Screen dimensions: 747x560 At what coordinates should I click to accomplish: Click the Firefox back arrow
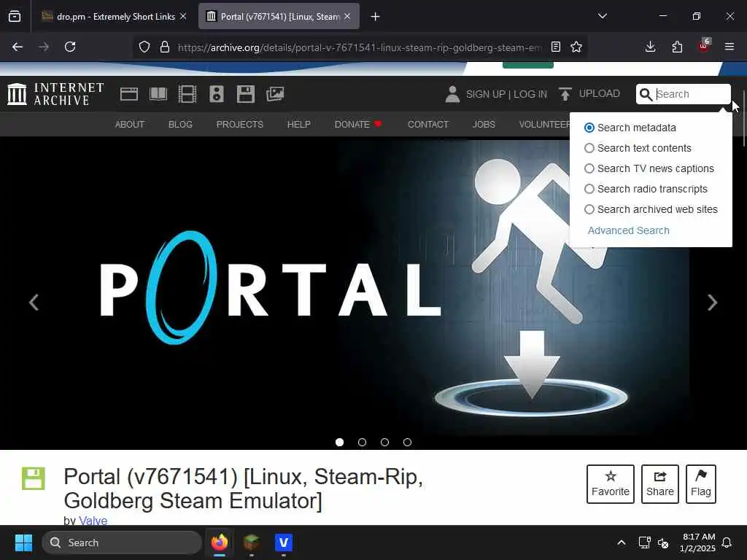[18, 47]
